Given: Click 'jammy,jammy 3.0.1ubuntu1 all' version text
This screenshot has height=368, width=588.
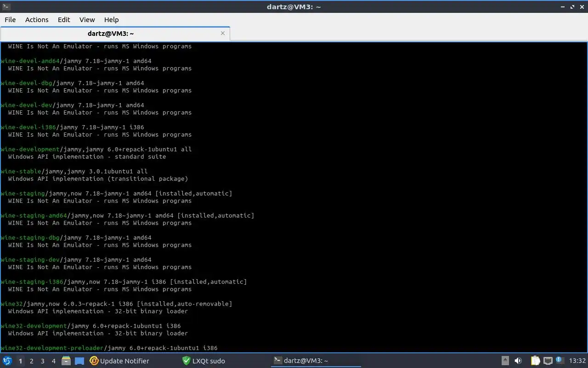Looking at the screenshot, I should [x=96, y=172].
